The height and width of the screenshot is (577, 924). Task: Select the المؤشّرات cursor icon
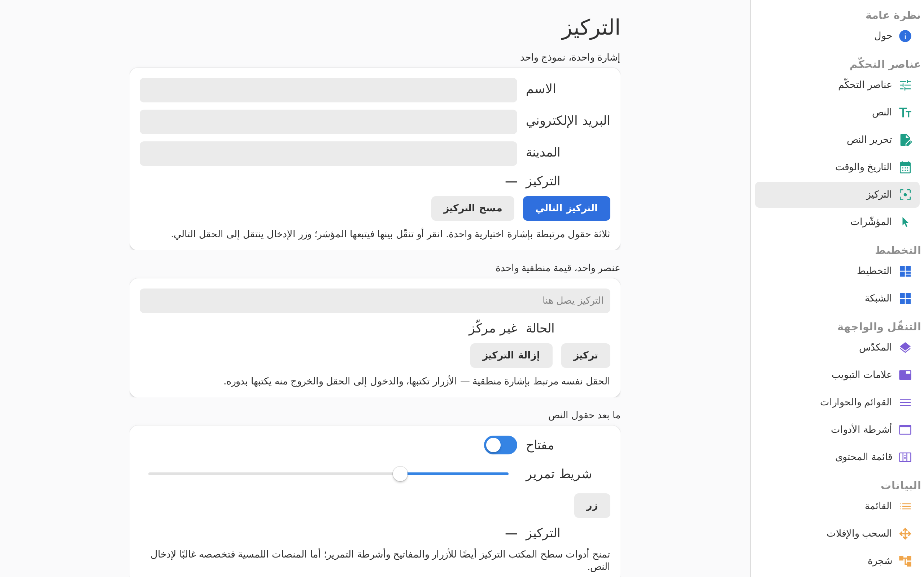click(x=905, y=222)
